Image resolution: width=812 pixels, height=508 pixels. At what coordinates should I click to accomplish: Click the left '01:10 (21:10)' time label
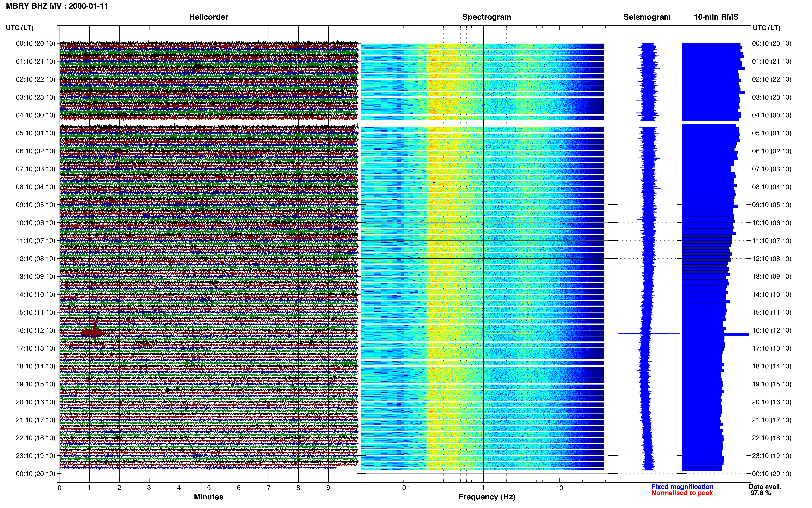(36, 61)
